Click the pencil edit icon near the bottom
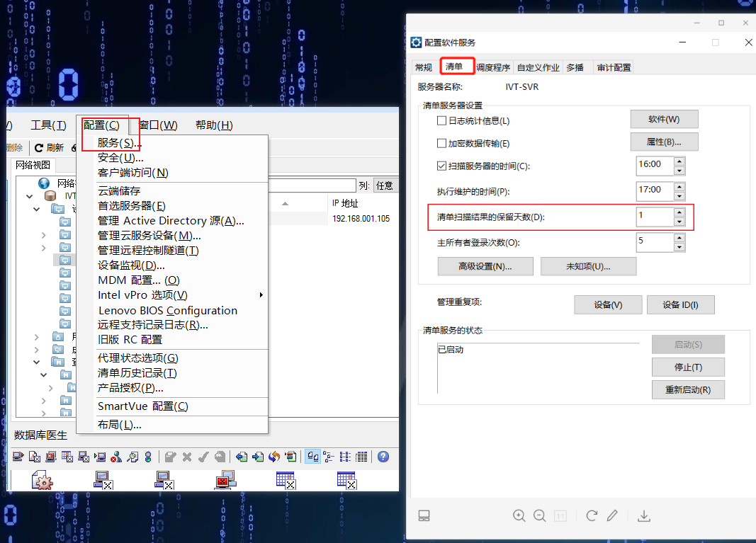The image size is (756, 543). pos(612,515)
